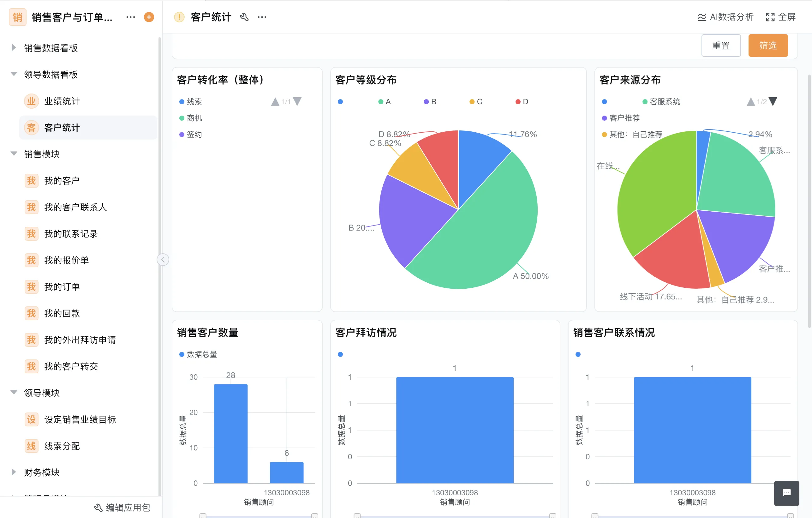Click the 业绩统计 item icon
Screen dimensions: 812x518
31,100
